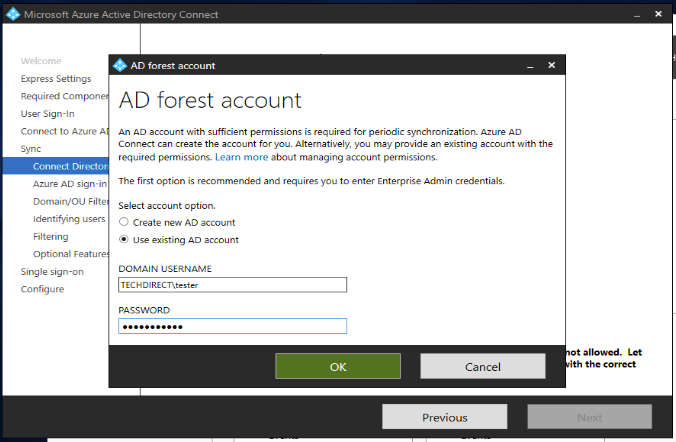
Task: Cancel the AD forest account dialog
Action: pos(483,367)
